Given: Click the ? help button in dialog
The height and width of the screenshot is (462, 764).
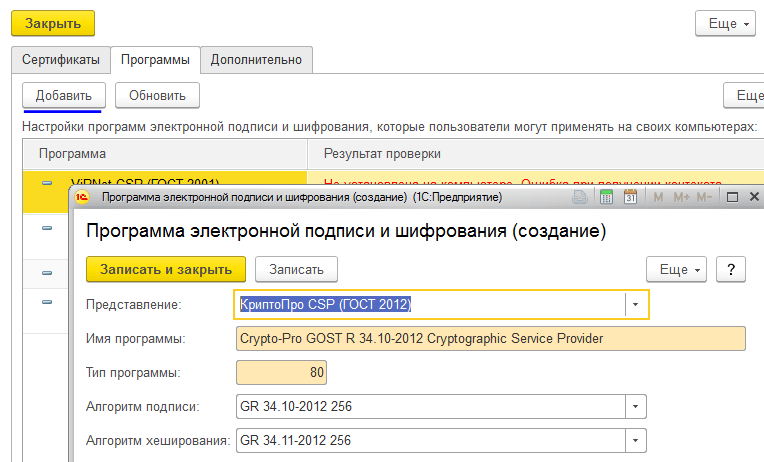Looking at the screenshot, I should (731, 270).
